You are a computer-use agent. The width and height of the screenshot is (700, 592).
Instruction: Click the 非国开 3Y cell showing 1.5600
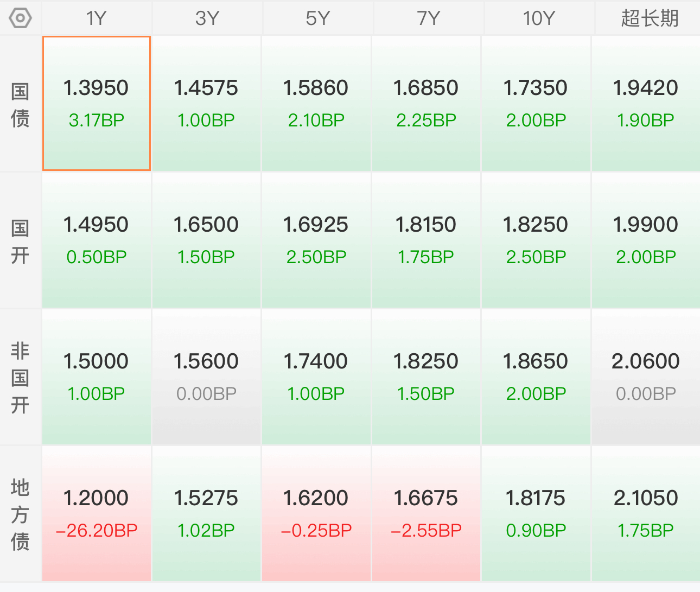206,377
